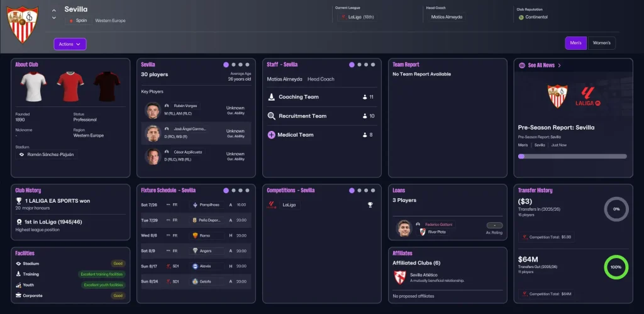Click the See All News link

tap(544, 65)
